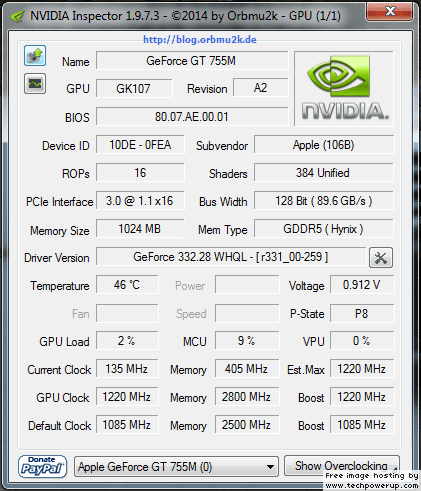The height and width of the screenshot is (491, 421).
Task: Click the GPU Clock 1220 MHz value
Action: 127,397
